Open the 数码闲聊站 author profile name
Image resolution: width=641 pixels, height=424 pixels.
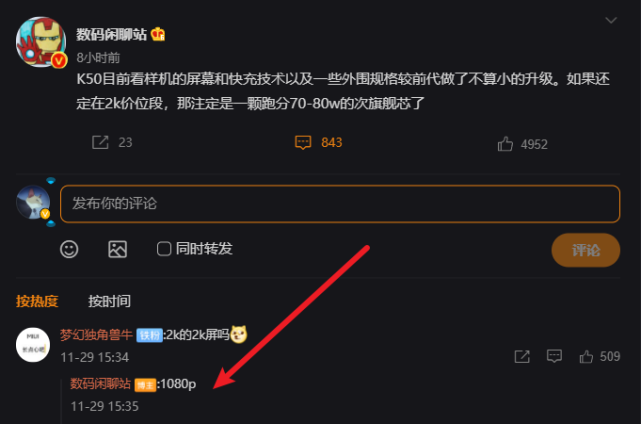(112, 34)
